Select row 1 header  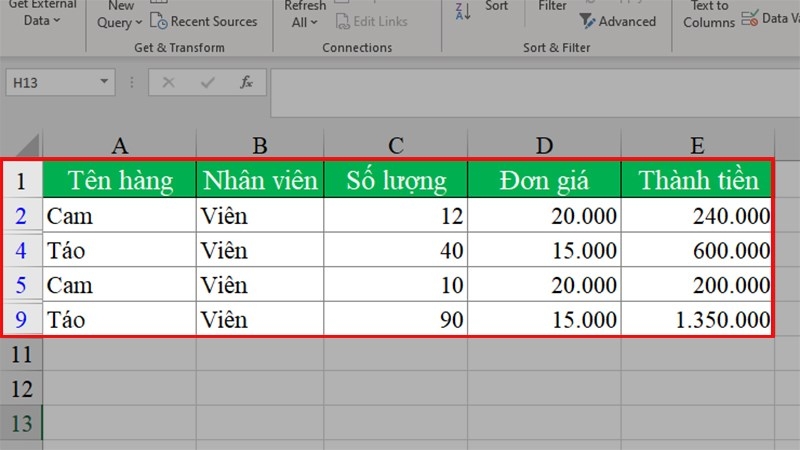coord(21,180)
